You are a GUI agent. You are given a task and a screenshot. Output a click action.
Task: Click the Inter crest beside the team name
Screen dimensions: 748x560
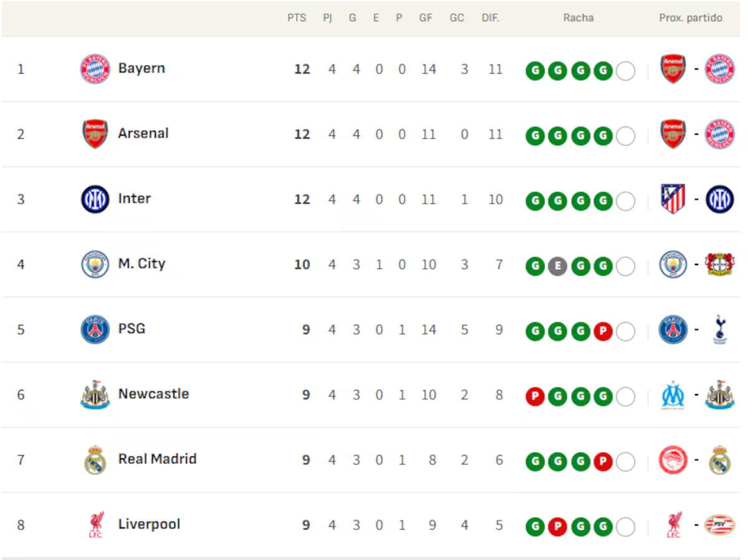coord(95,199)
